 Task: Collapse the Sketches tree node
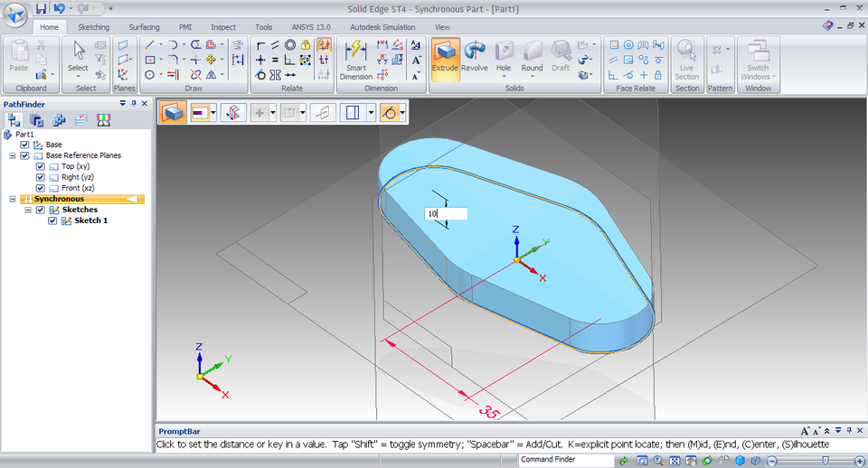(x=28, y=210)
